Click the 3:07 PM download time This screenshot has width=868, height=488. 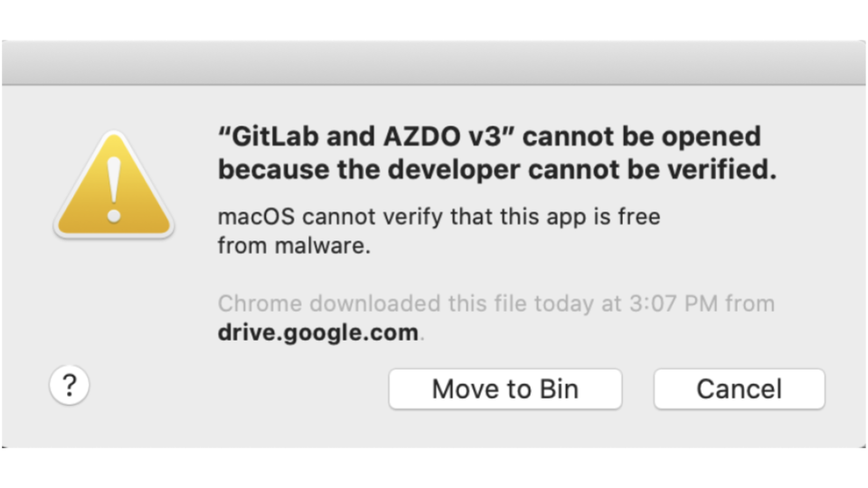673,304
